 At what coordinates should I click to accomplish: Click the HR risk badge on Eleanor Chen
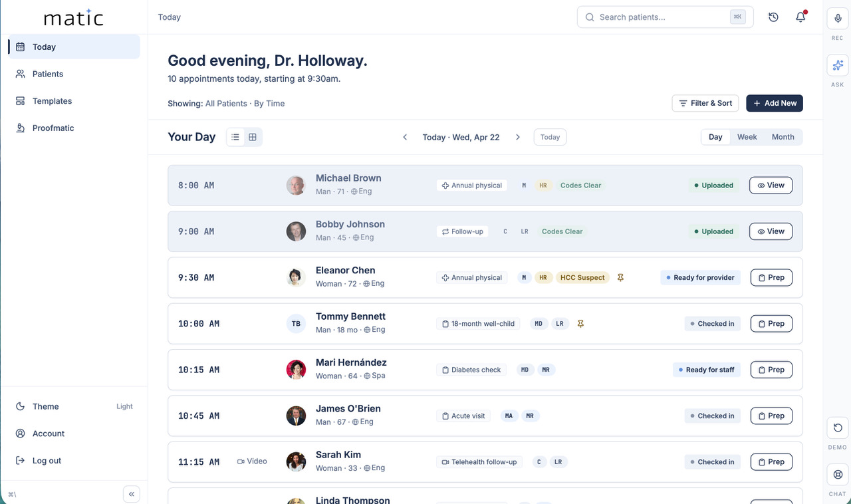click(x=543, y=277)
